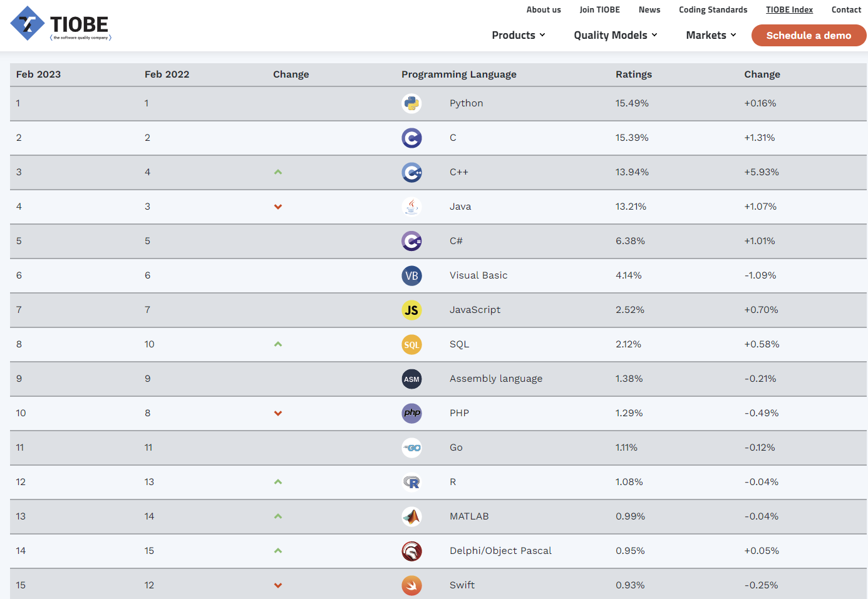Image resolution: width=868 pixels, height=599 pixels.
Task: Click the 0.99% rating value
Action: pyautogui.click(x=630, y=516)
